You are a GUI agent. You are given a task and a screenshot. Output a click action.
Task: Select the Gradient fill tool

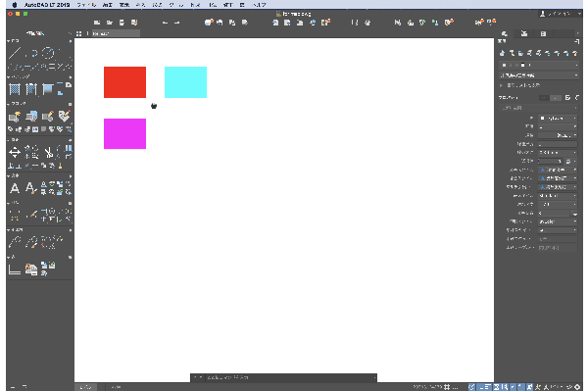48,89
